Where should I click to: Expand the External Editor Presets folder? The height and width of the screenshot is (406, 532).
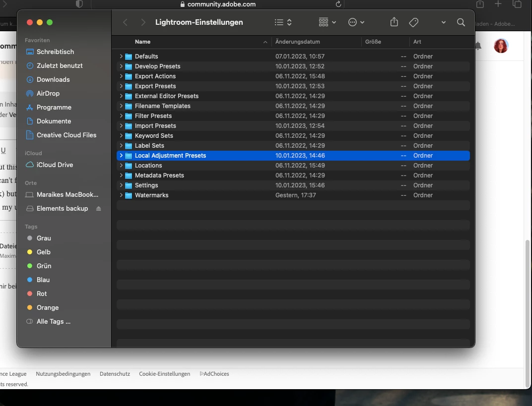click(x=121, y=96)
